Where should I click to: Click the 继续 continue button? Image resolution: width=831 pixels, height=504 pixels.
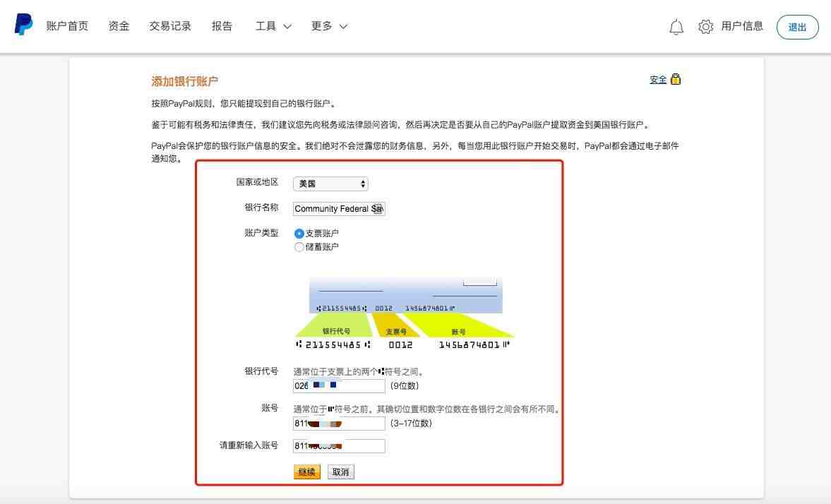(x=307, y=472)
